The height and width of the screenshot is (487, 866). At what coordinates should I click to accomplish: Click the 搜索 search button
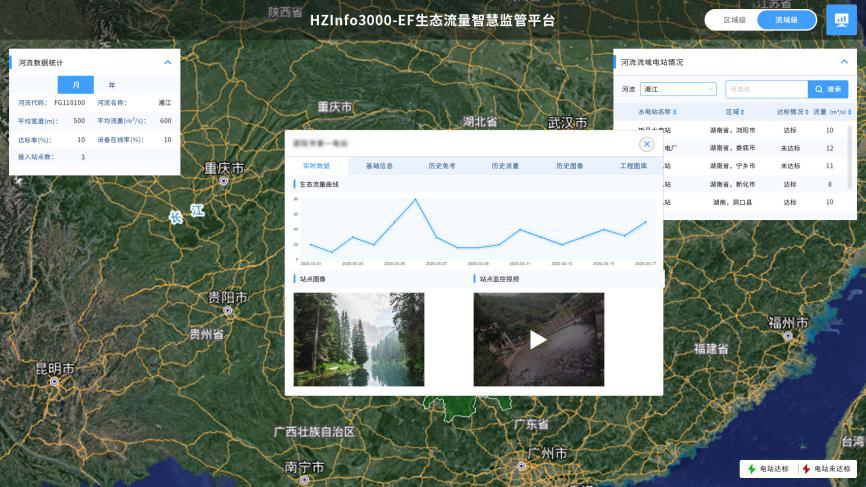828,89
